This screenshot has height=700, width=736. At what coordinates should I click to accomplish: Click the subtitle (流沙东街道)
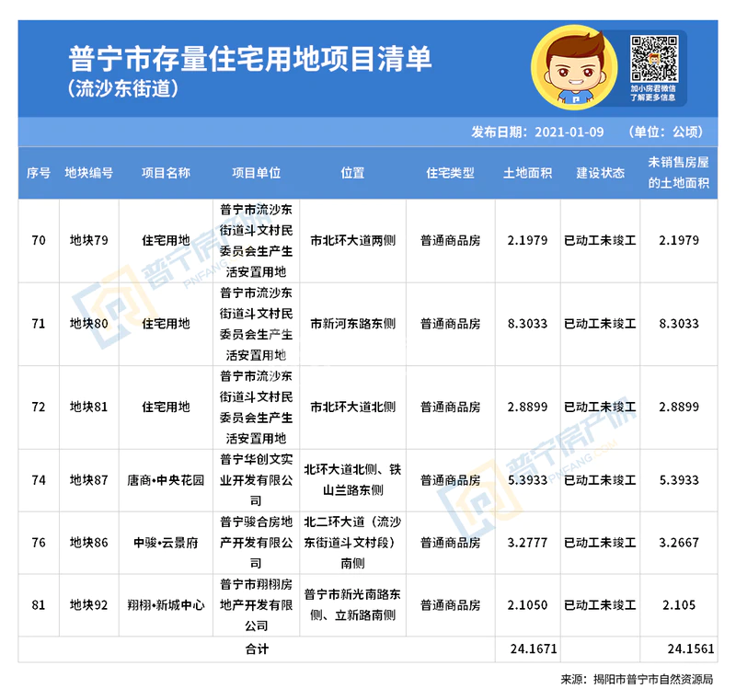tap(122, 90)
